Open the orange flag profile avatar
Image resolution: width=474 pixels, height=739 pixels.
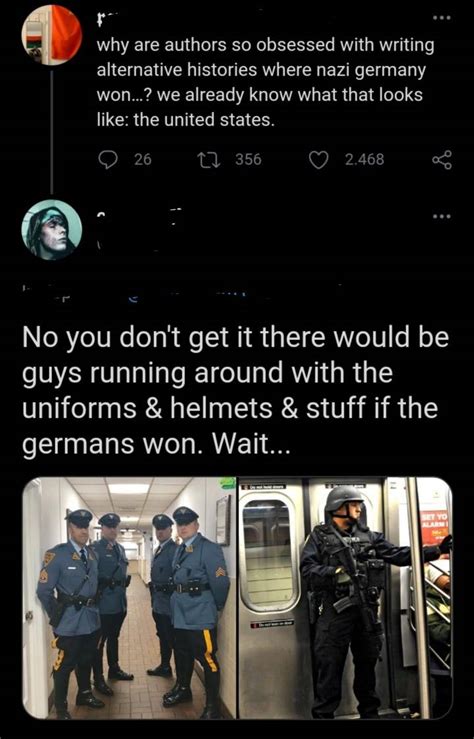pyautogui.click(x=52, y=34)
